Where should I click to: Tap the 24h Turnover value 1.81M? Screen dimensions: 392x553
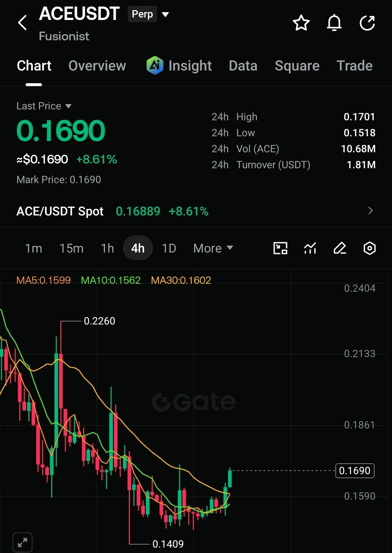coord(361,165)
